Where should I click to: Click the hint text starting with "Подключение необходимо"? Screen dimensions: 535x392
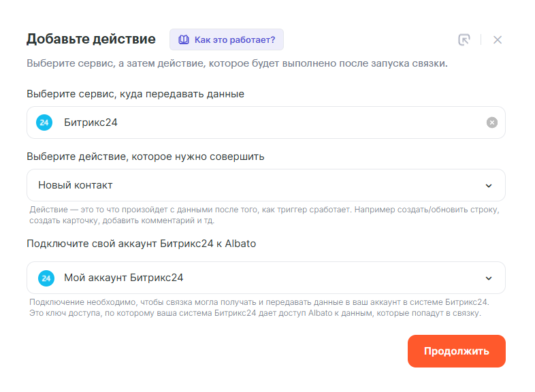(259, 307)
